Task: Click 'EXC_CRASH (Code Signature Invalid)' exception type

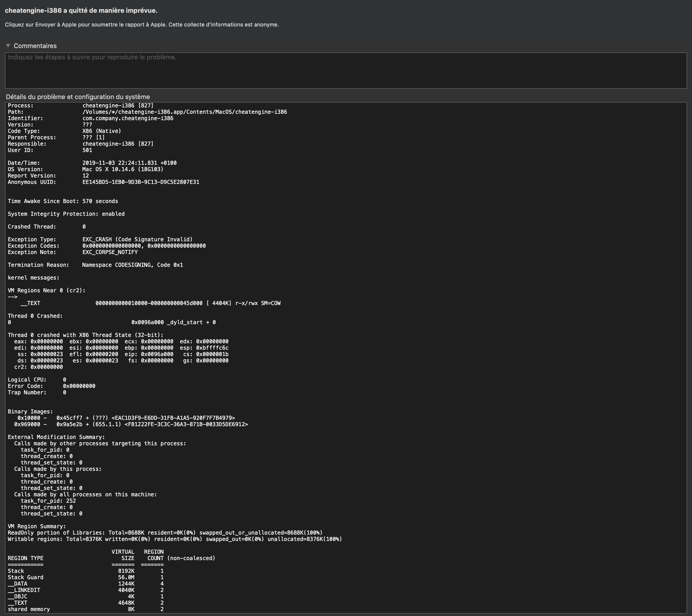Action: [138, 239]
